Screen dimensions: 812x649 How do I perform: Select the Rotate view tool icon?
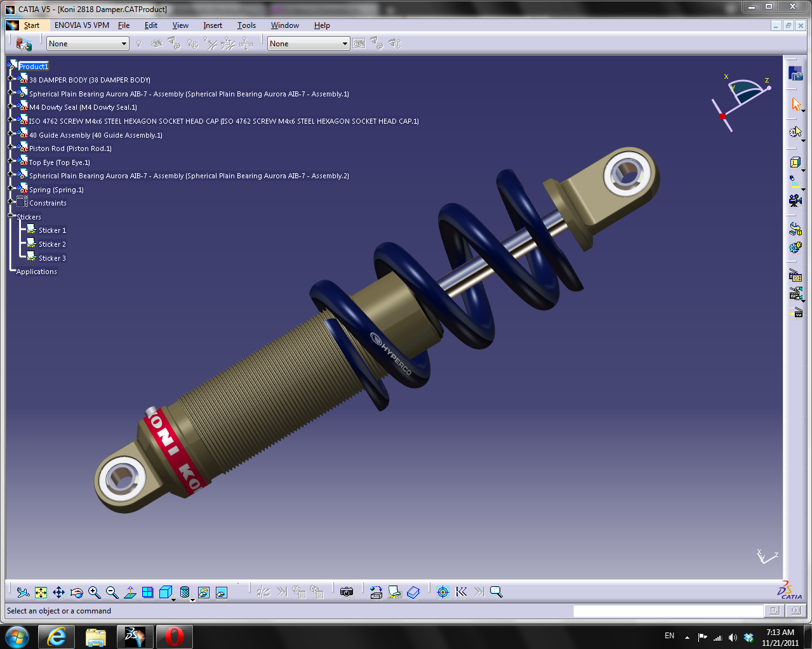[76, 593]
